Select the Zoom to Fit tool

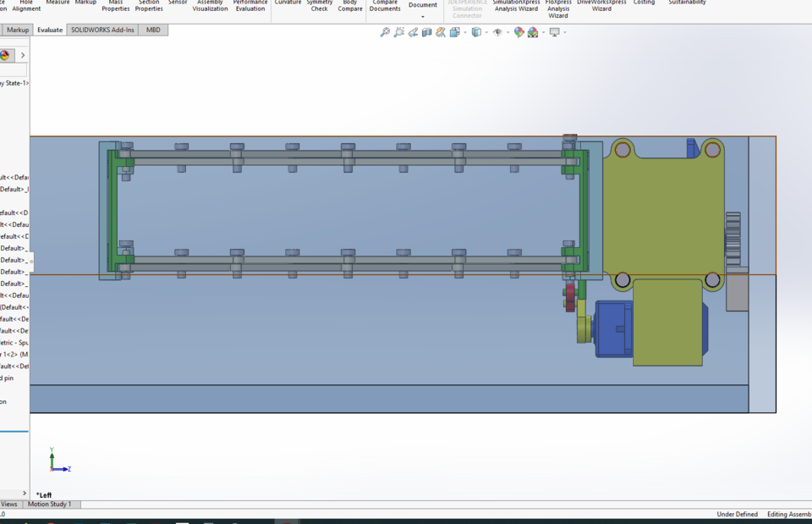[384, 32]
